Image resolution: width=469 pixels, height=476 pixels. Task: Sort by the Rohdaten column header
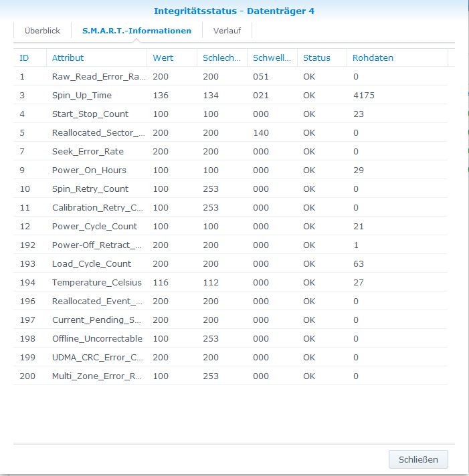coord(373,57)
